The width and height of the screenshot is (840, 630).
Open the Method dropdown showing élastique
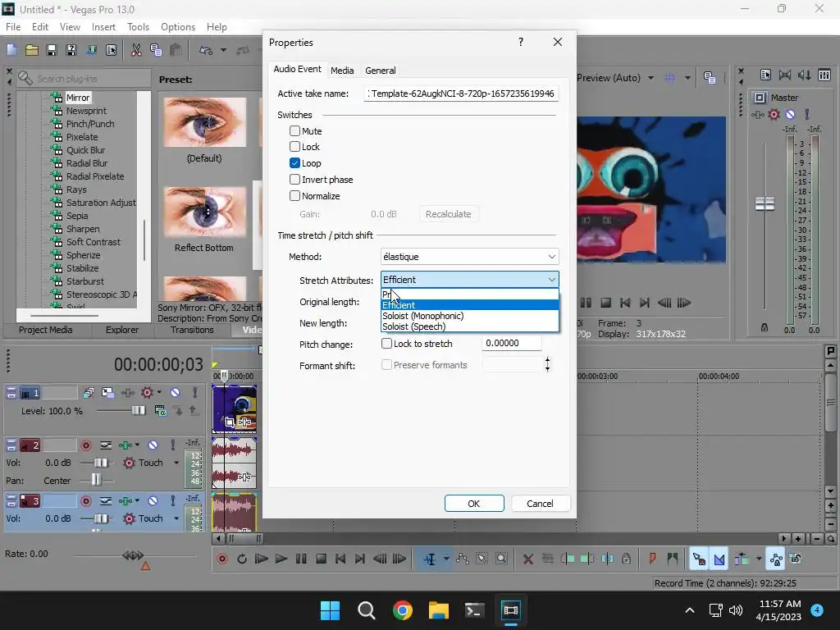click(470, 257)
